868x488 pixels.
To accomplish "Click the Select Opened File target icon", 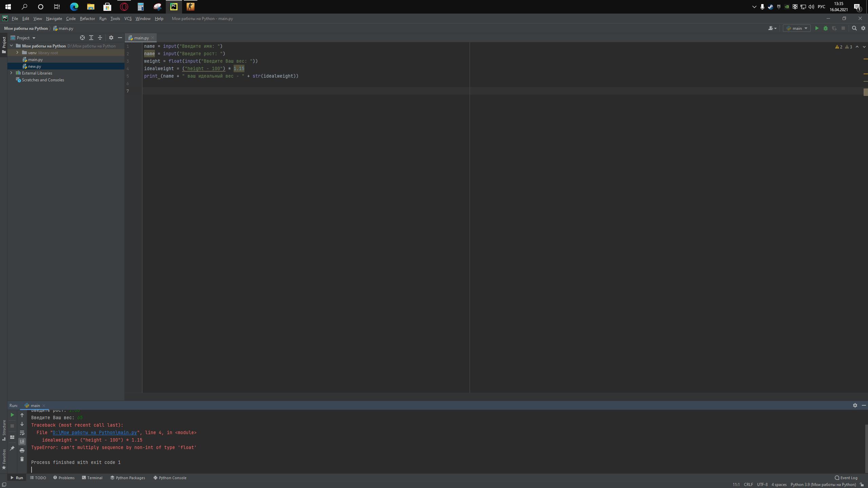I will [82, 38].
